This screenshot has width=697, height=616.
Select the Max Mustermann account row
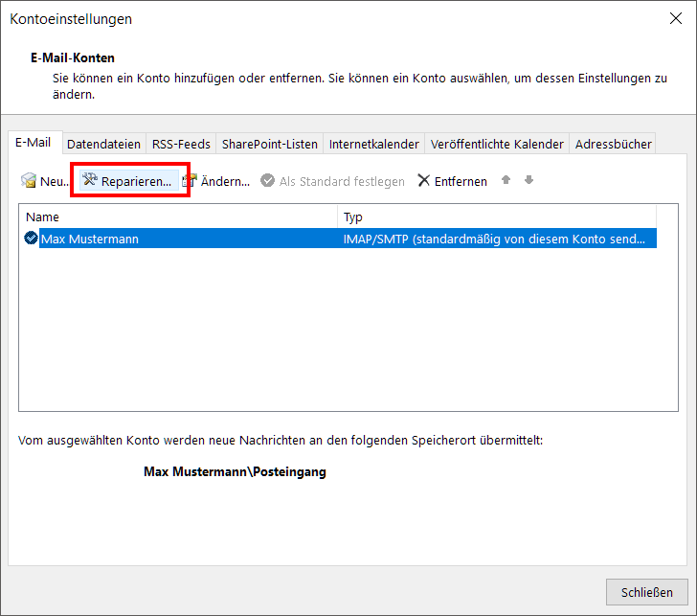coord(182,239)
